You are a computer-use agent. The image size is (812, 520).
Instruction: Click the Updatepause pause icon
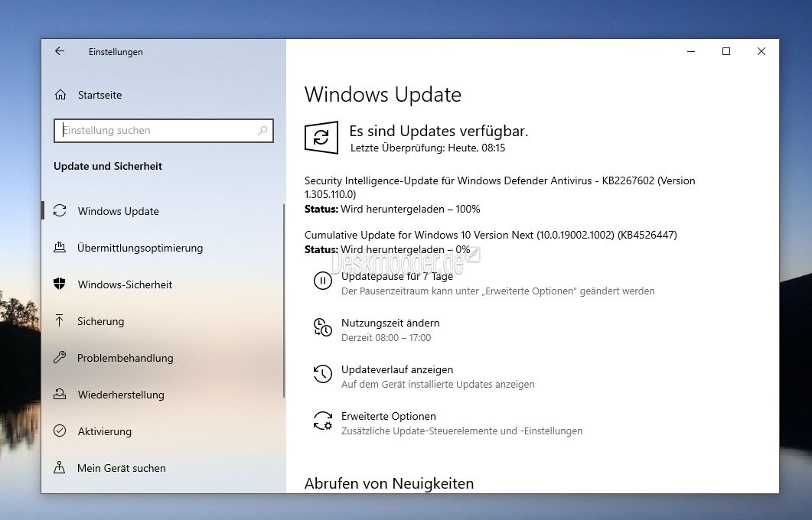(x=323, y=281)
